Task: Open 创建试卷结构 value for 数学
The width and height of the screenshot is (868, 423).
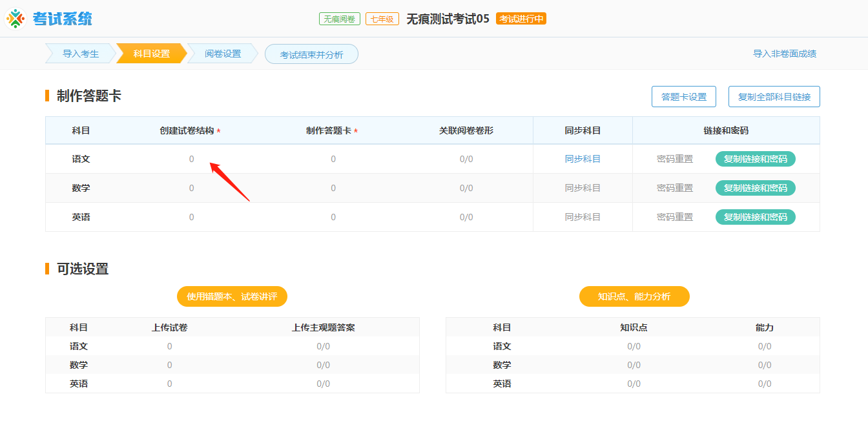Action: 191,188
